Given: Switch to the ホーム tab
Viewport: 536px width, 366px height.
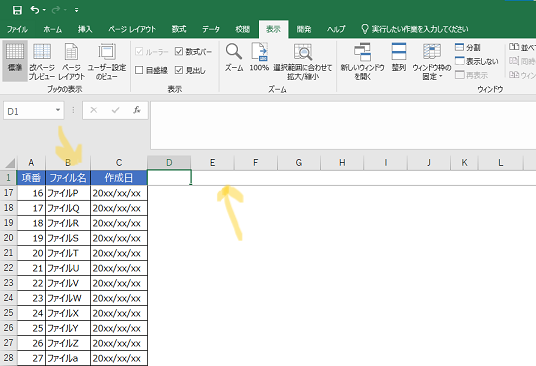Looking at the screenshot, I should tap(52, 29).
